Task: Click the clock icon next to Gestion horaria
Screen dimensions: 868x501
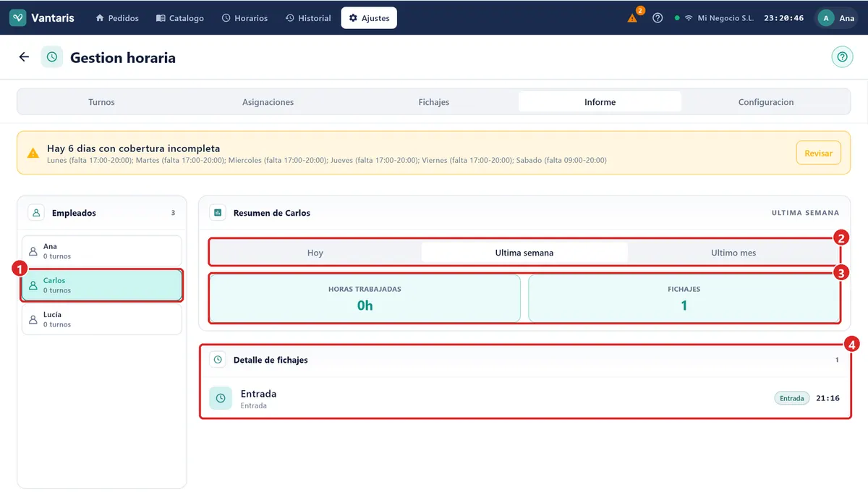Action: click(x=52, y=57)
